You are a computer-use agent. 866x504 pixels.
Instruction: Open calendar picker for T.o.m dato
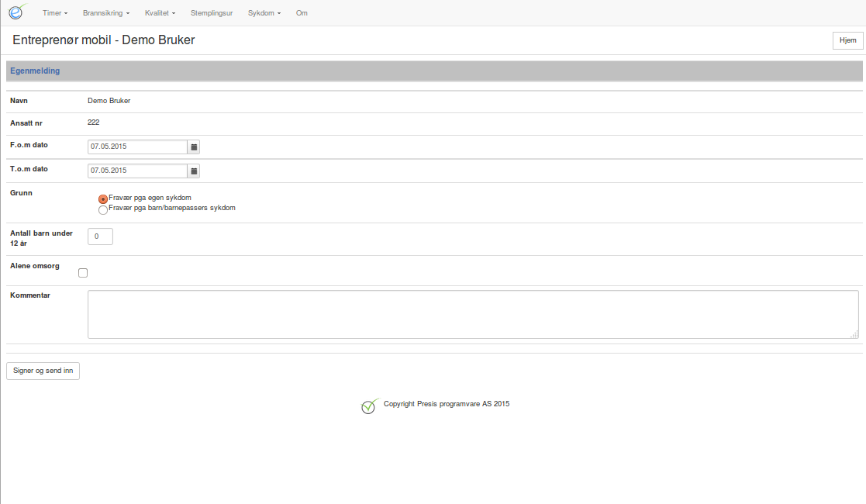(194, 171)
